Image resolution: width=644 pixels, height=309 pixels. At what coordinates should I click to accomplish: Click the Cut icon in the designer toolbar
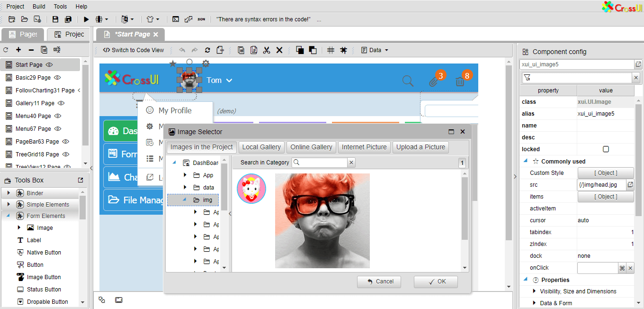pyautogui.click(x=266, y=50)
